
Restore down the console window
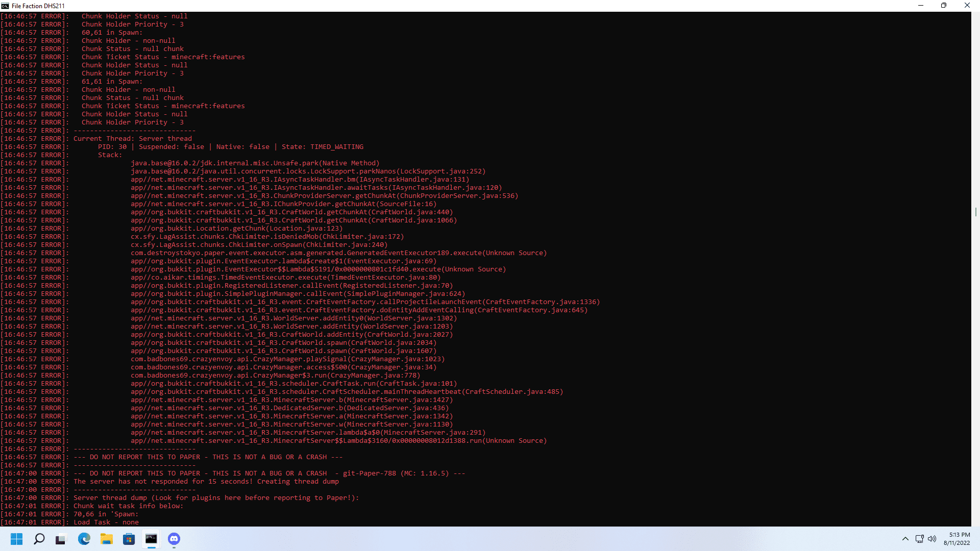point(944,6)
